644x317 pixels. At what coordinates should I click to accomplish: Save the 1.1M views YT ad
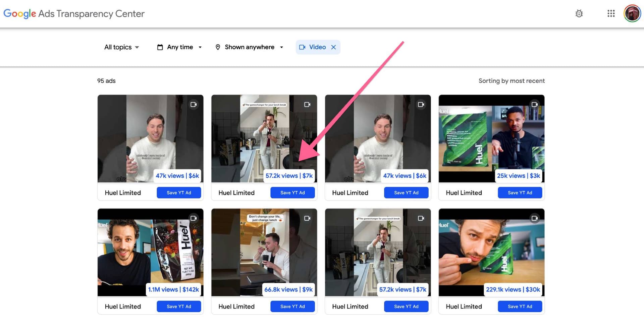coord(179,307)
